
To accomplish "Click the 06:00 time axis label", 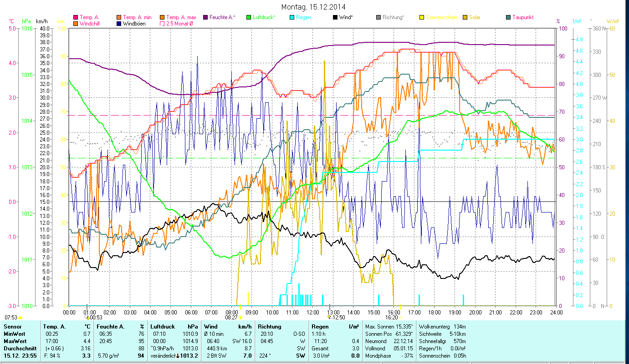I will tap(191, 312).
